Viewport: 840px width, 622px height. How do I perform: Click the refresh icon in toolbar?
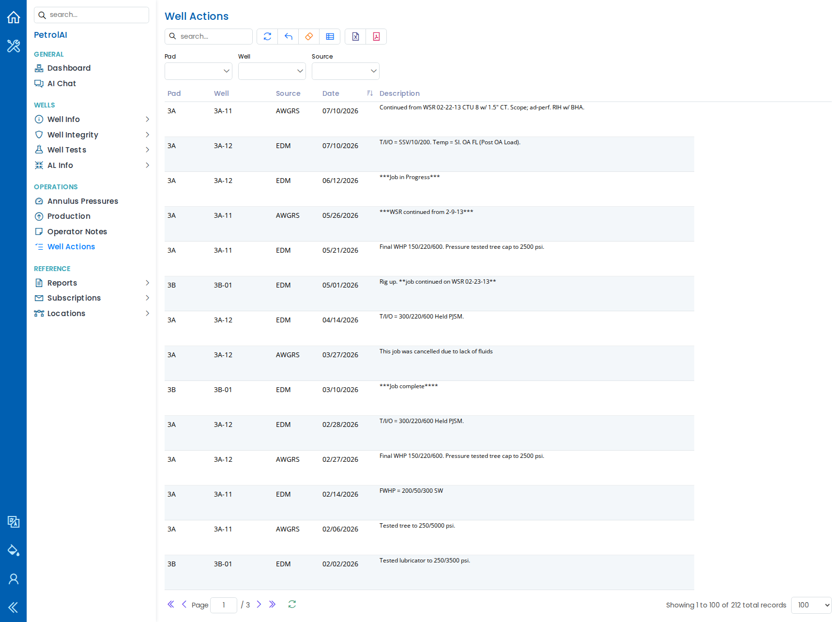267,36
